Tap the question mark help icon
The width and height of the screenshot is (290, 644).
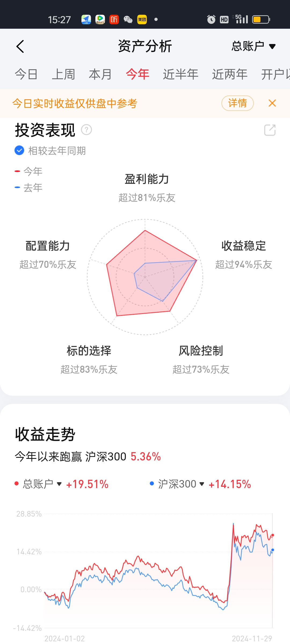coord(86,130)
